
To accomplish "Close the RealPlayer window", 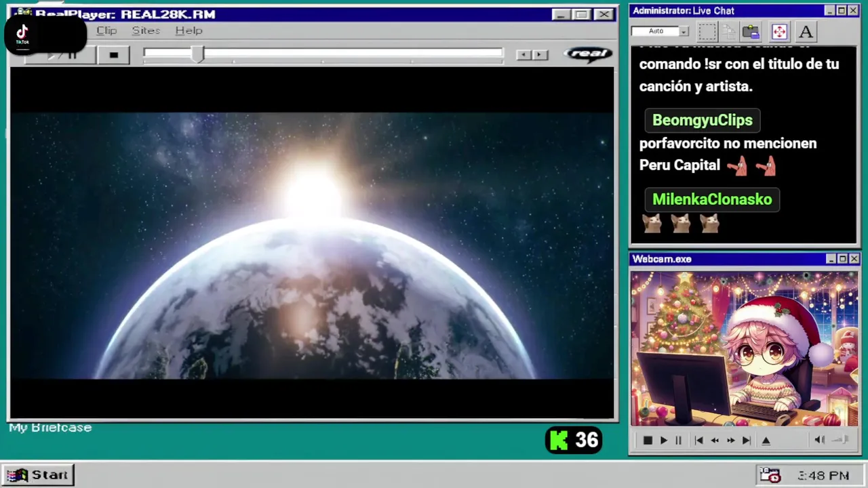I will [604, 14].
